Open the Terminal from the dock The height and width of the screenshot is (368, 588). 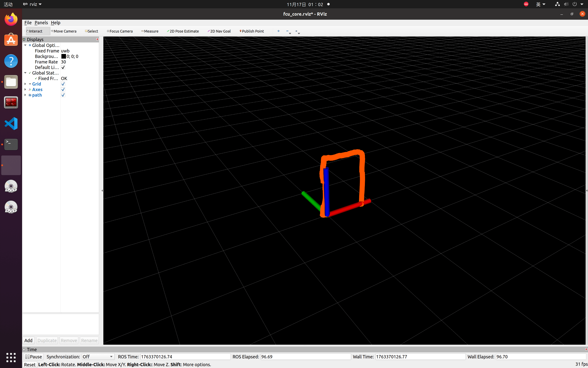(x=11, y=144)
